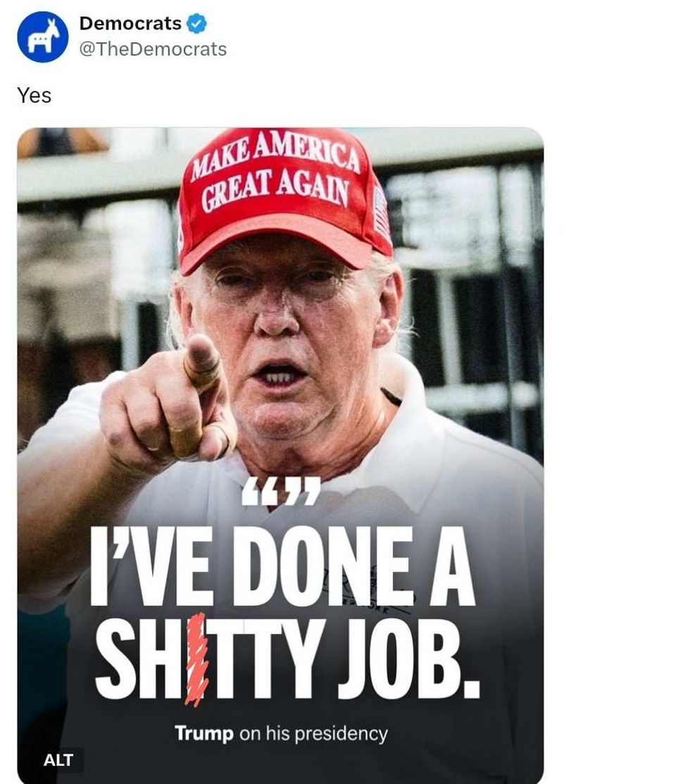Click the "JOB." word in headline
Image resolution: width=690 pixels, height=784 pixels.
(408, 659)
